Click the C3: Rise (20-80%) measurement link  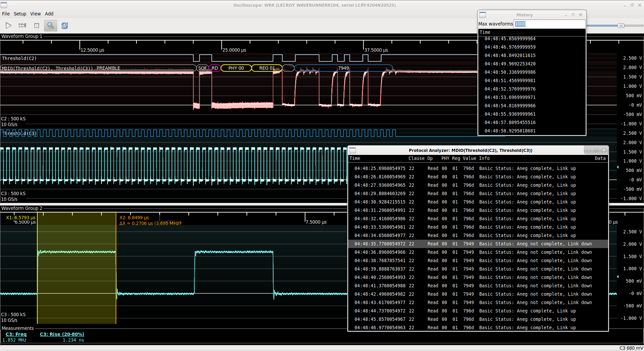[62, 334]
